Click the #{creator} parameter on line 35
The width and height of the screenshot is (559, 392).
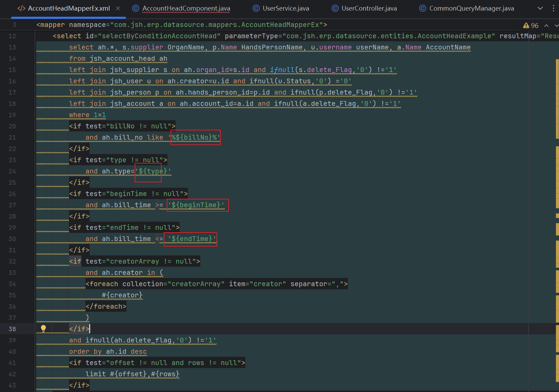coord(122,295)
